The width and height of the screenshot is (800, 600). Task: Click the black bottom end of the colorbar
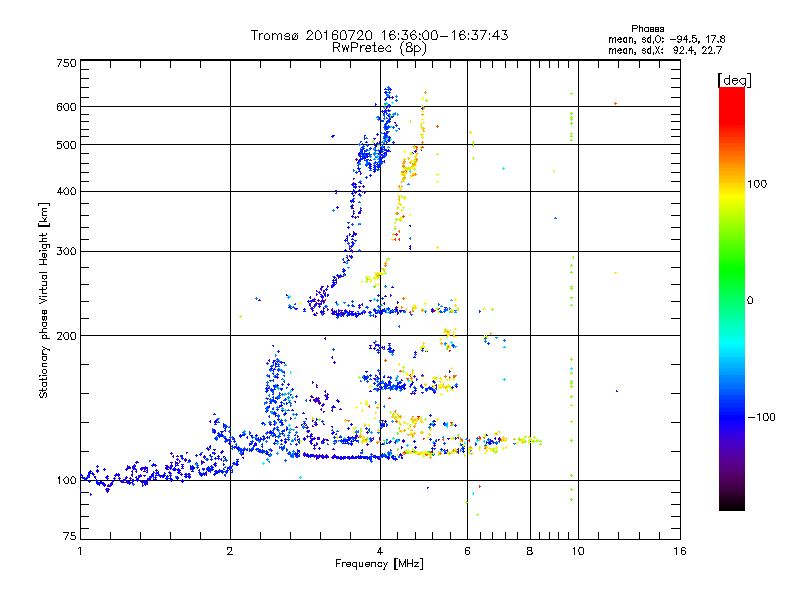732,503
